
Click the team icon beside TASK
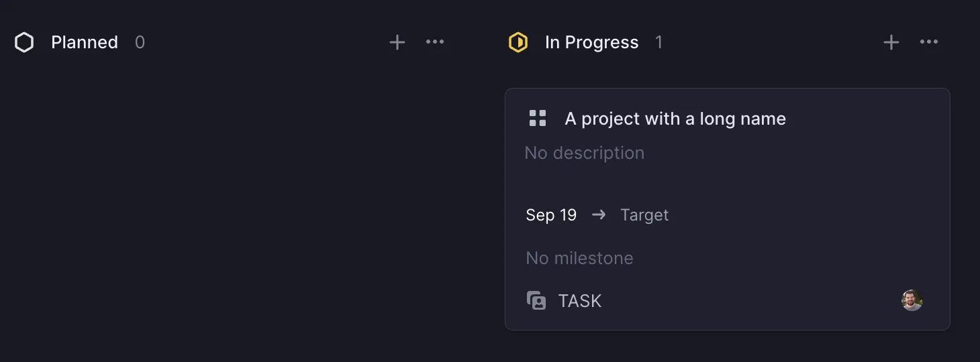pyautogui.click(x=536, y=300)
